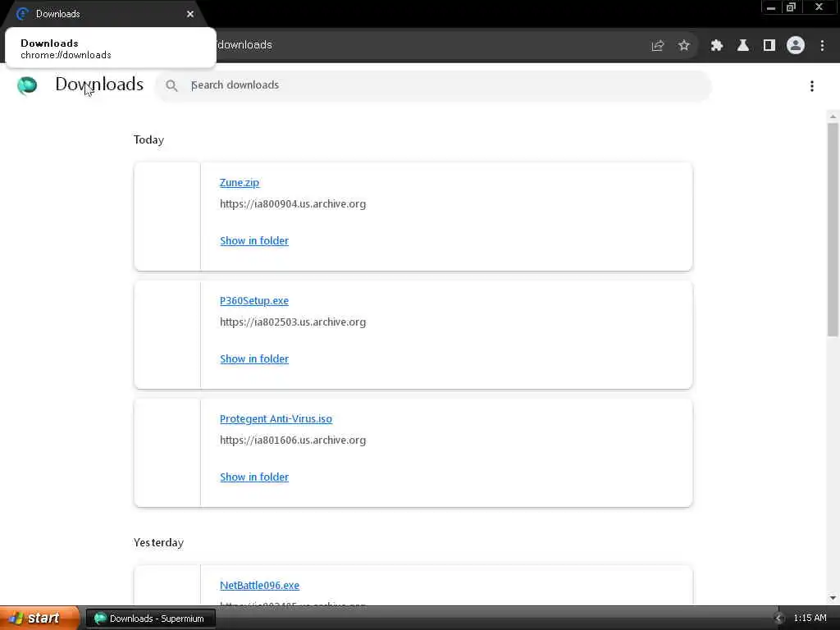840x630 pixels.
Task: Show Protegent Anti-Virus.iso in folder
Action: [254, 477]
